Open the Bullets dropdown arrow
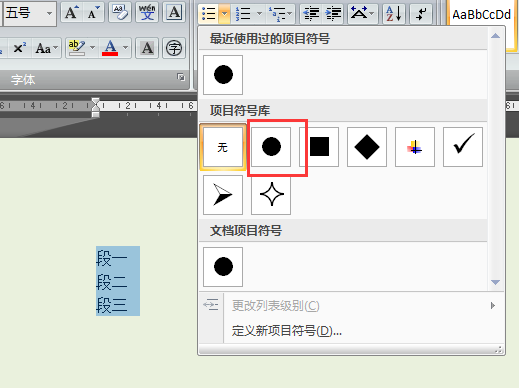This screenshot has width=519, height=388. 225,14
